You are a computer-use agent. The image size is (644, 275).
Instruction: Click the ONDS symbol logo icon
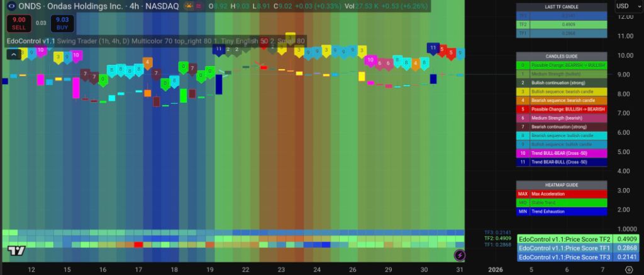(11, 6)
